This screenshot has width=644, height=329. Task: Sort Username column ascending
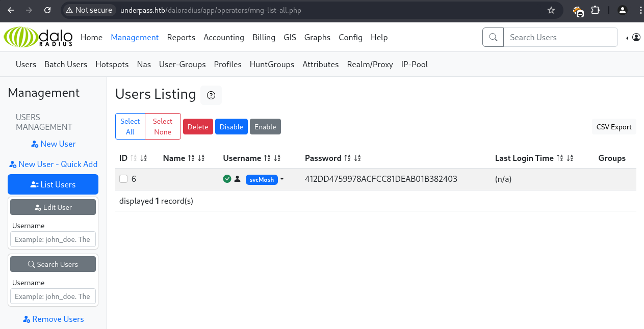click(x=267, y=158)
